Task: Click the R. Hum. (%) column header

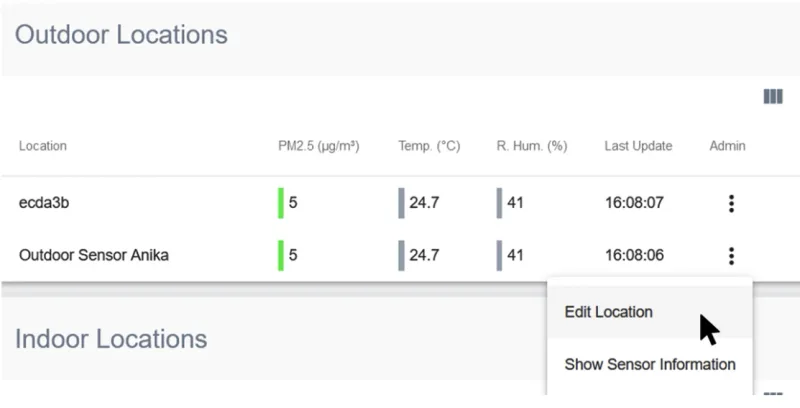Action: tap(531, 146)
